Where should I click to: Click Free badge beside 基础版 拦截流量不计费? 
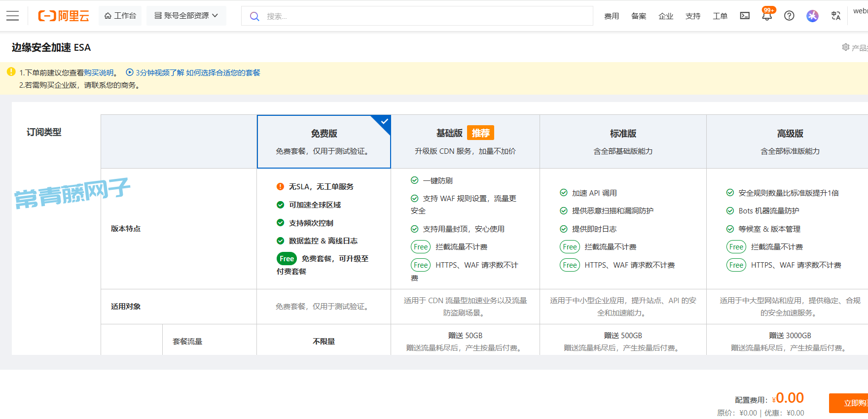click(x=421, y=247)
